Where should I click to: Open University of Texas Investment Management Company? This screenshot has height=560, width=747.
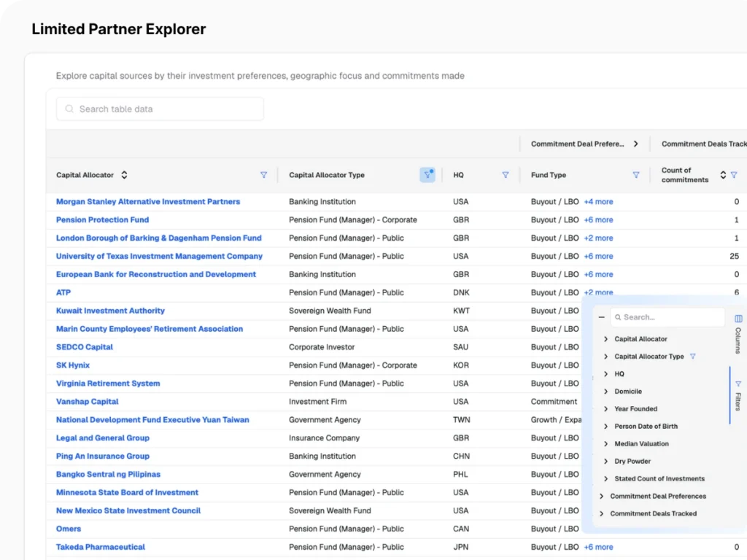coord(159,256)
